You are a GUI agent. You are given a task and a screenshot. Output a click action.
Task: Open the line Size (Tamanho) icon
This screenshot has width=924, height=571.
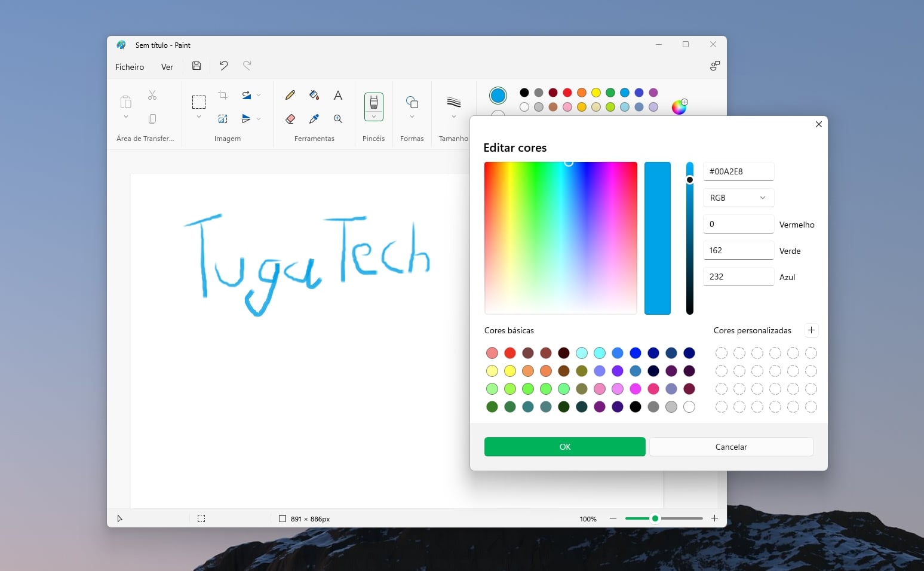pyautogui.click(x=454, y=102)
